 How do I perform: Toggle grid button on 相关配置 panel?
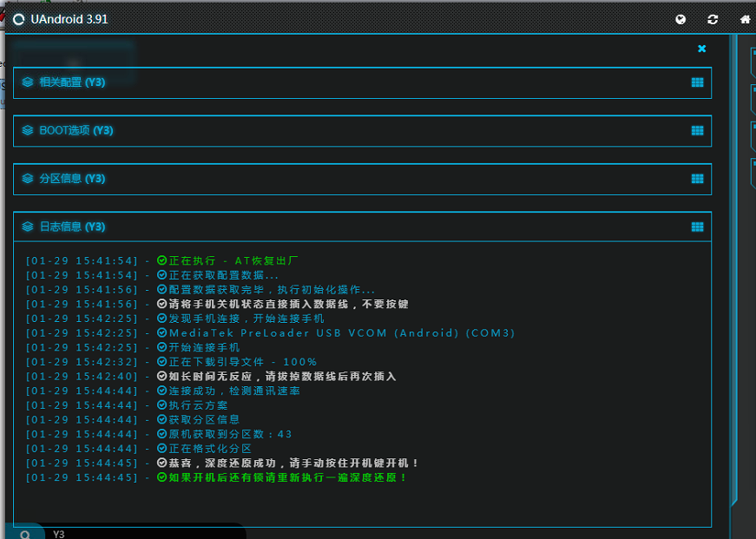tap(697, 82)
